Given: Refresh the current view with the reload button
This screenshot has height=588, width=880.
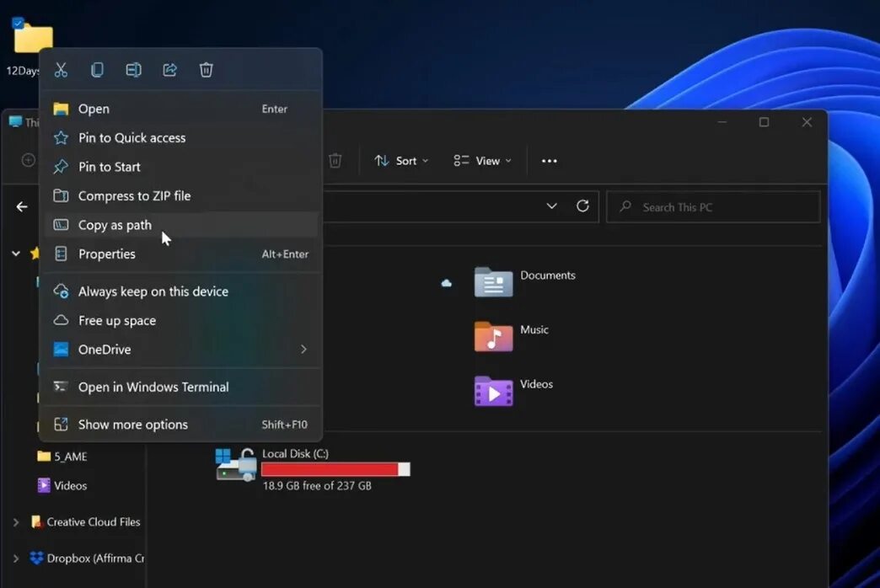Looking at the screenshot, I should (582, 206).
